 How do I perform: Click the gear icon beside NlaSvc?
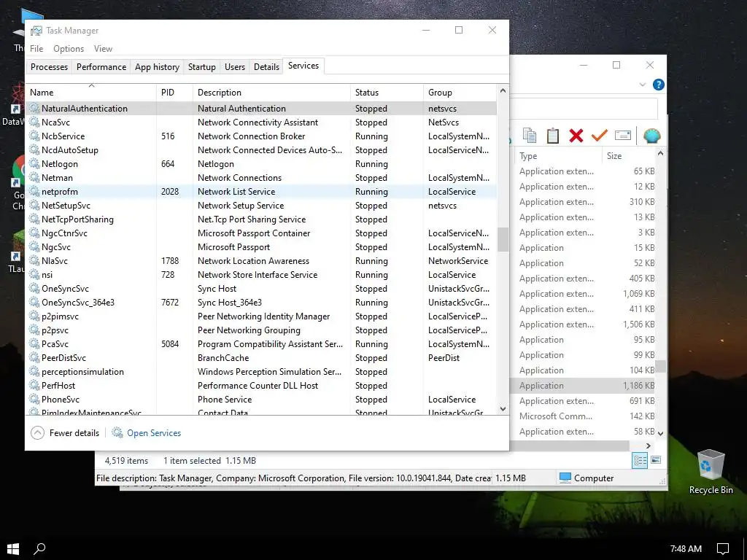pyautogui.click(x=34, y=260)
